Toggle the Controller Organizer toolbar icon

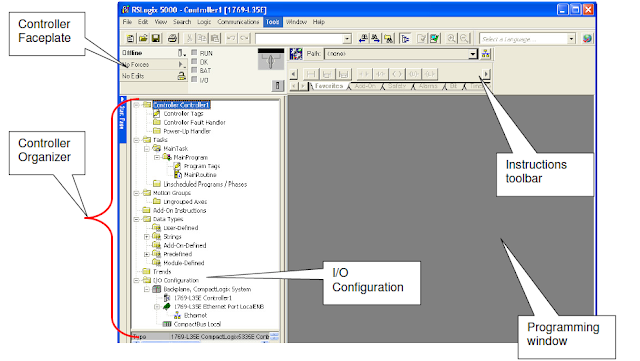[x=405, y=38]
